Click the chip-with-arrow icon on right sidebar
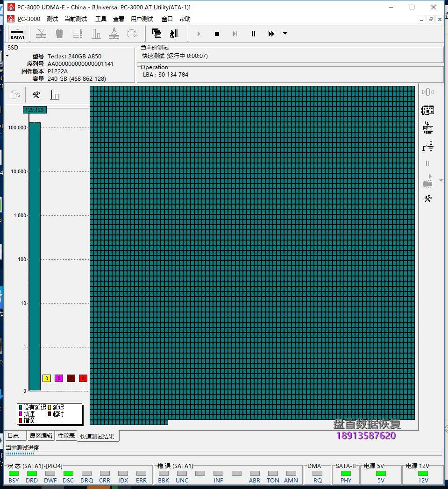Screen dimensions: 448x489 pos(428,181)
